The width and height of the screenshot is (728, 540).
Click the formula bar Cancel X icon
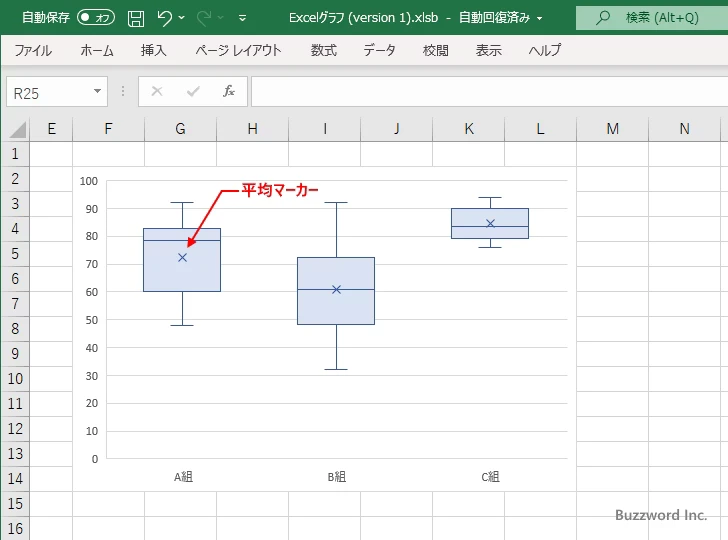tap(157, 92)
